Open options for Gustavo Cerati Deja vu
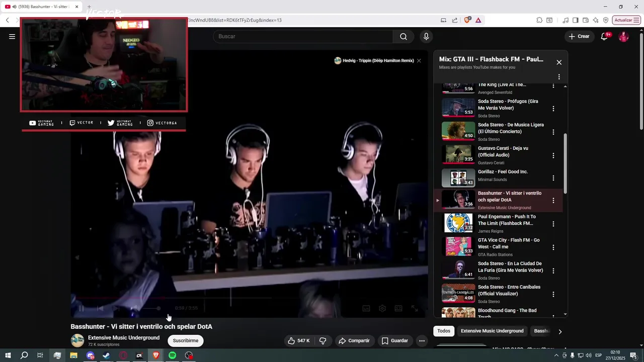The image size is (644, 362). click(x=553, y=155)
